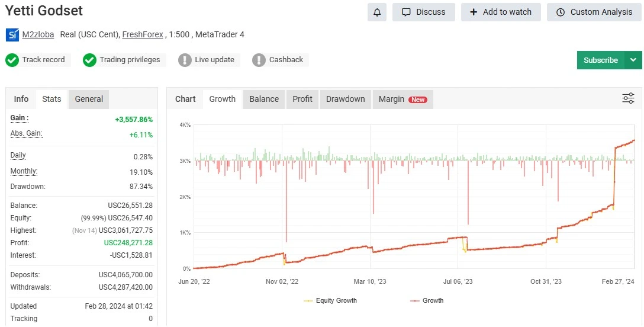Toggle Equity Growth series in legend

[x=331, y=300]
